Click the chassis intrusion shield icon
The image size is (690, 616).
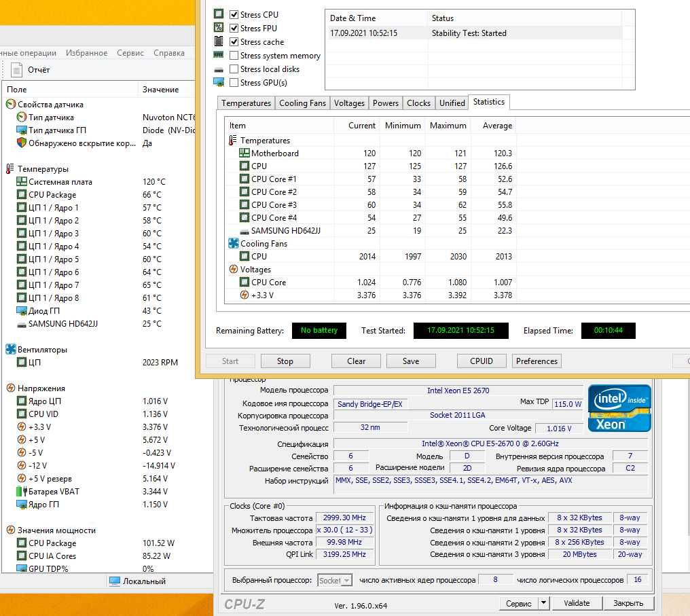point(22,143)
